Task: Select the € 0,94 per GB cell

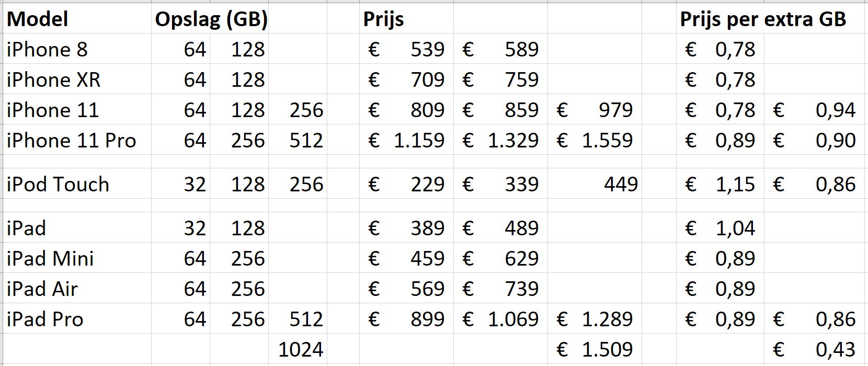Action: click(x=814, y=110)
